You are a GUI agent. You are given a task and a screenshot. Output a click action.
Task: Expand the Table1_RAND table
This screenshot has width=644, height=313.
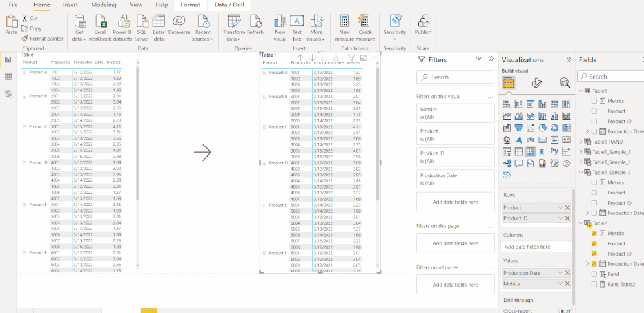[x=580, y=142]
